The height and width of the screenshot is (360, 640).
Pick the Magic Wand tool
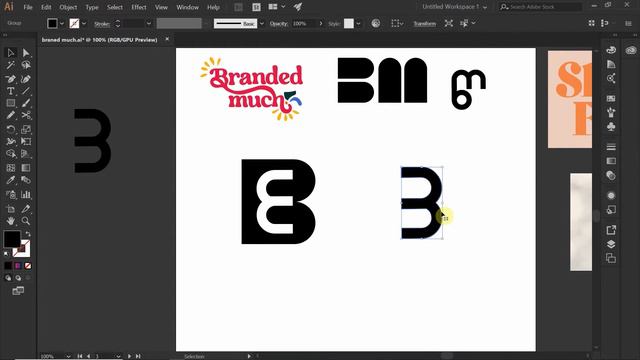point(11,65)
